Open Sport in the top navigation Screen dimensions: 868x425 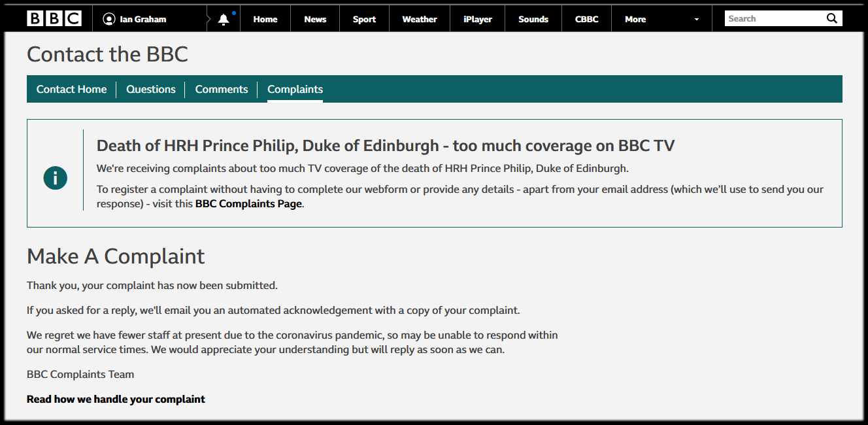click(364, 19)
